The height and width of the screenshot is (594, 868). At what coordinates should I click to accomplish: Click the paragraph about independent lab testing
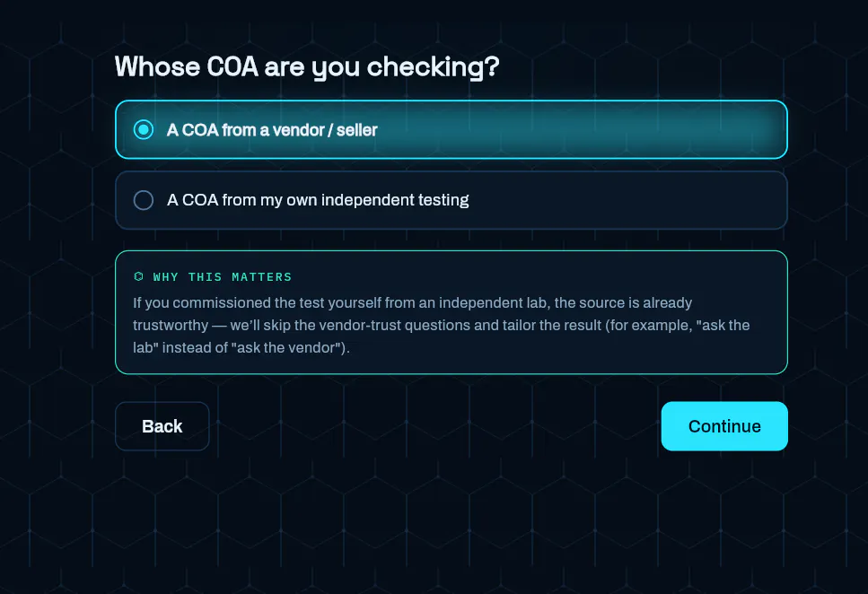click(442, 325)
